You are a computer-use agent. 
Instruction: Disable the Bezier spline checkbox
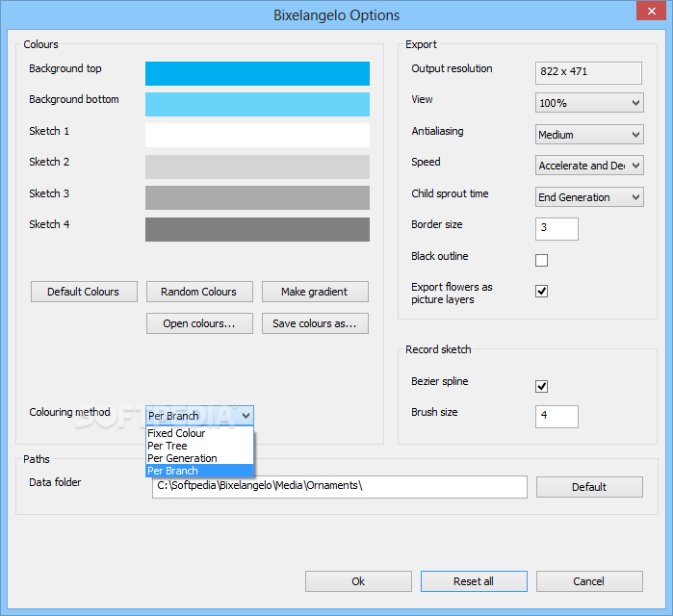tap(541, 386)
